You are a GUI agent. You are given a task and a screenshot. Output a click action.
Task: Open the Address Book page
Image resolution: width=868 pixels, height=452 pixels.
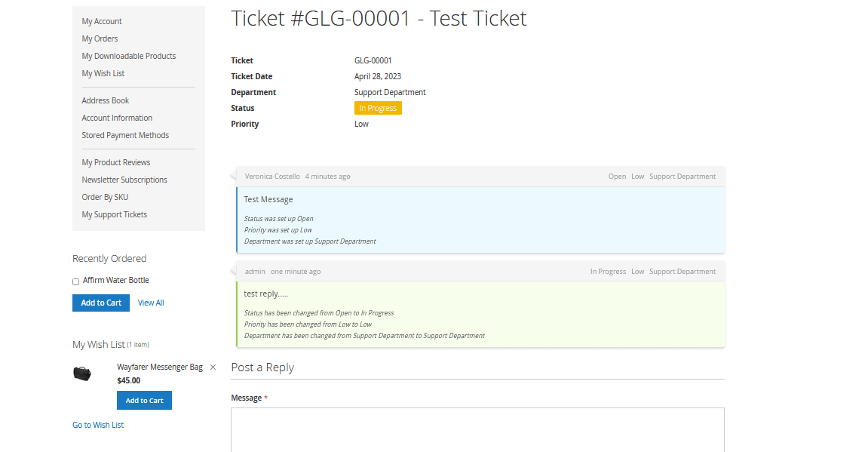(106, 100)
